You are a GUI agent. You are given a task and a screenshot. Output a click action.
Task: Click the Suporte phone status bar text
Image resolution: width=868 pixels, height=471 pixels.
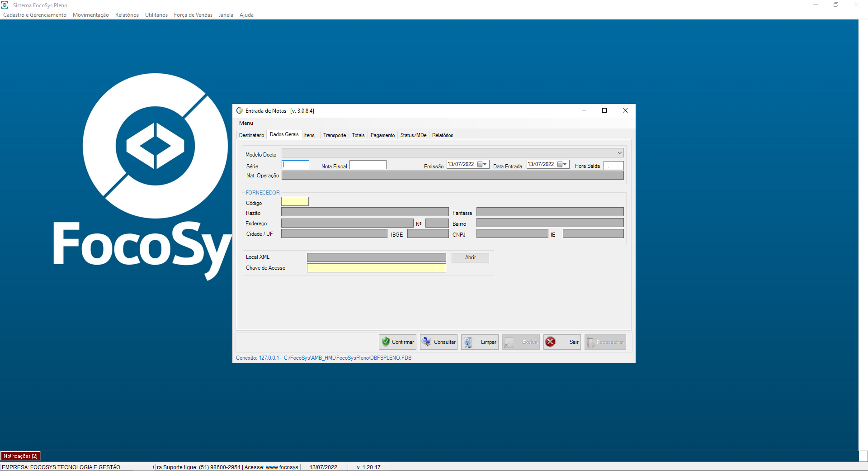tap(227, 467)
